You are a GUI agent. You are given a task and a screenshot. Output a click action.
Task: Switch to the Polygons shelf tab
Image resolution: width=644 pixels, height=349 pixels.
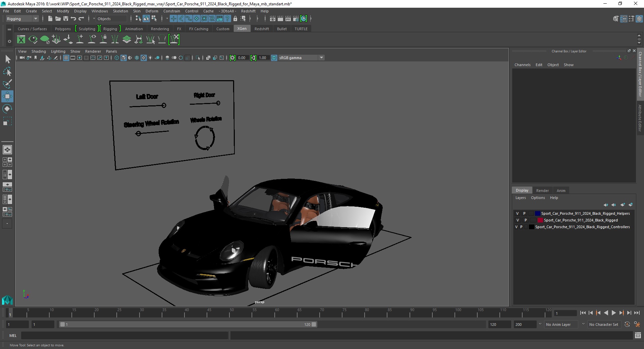(x=63, y=29)
